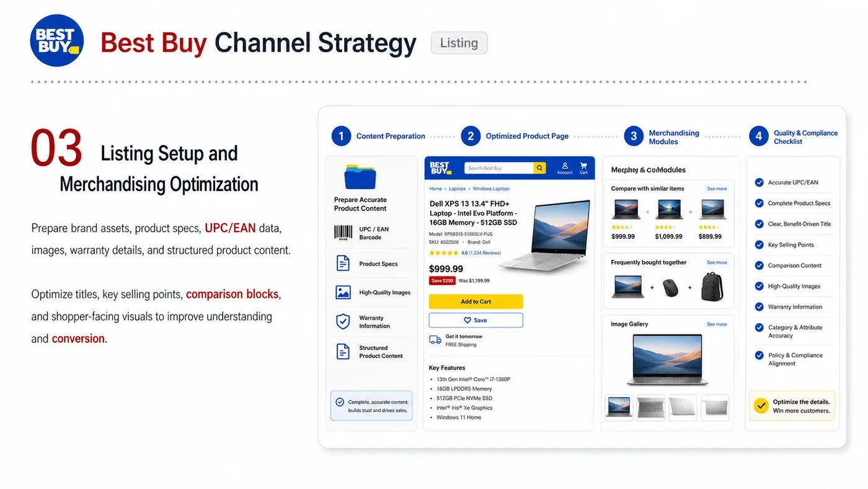Viewport: 868px width, 489px height.
Task: Click the backpack in Frequently bought together
Action: coord(712,287)
